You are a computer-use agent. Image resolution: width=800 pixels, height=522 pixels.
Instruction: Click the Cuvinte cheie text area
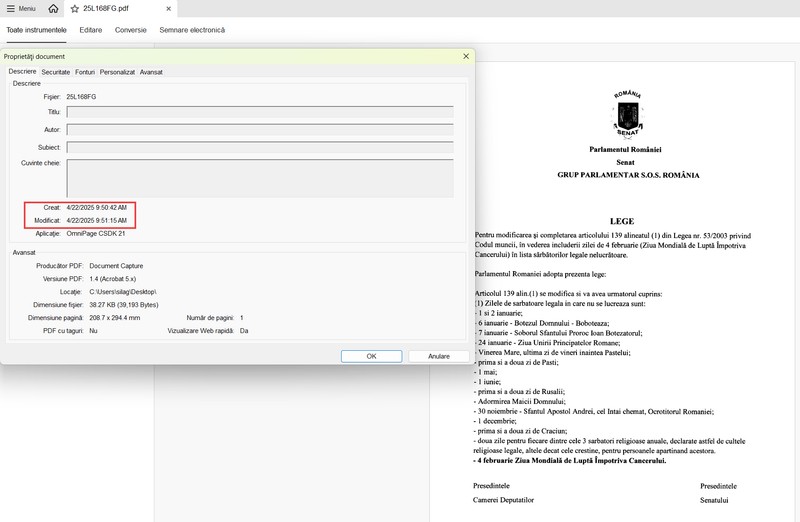(260, 178)
